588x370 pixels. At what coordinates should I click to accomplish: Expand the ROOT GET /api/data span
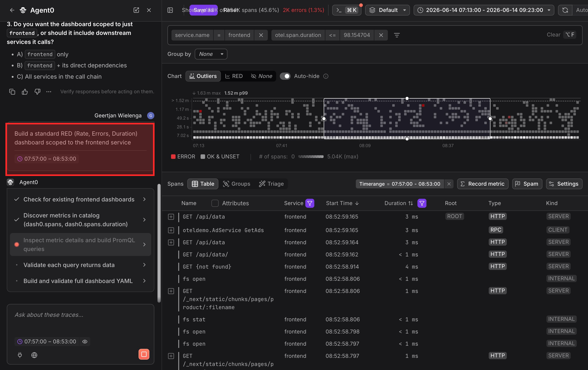171,217
